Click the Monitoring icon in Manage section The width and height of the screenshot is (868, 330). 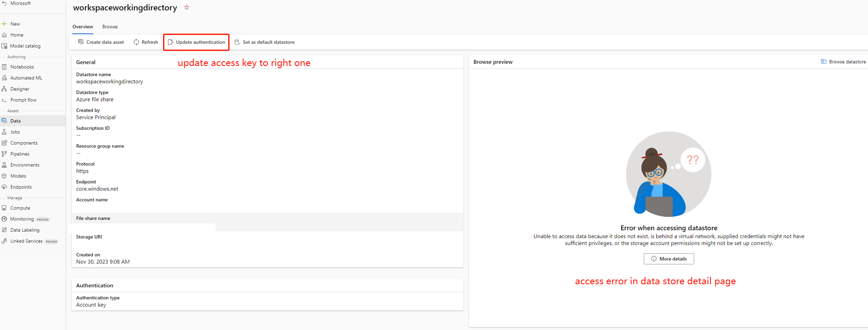coord(4,219)
